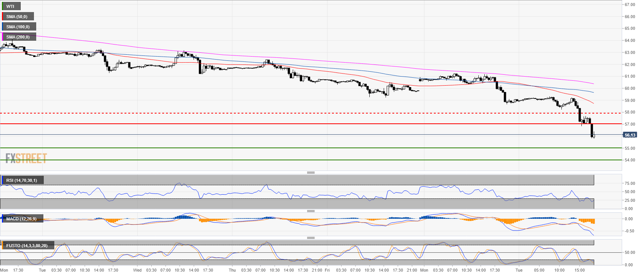Open the MACD (12,26,9) indicator label
Image resolution: width=644 pixels, height=275 pixels.
(x=22, y=219)
